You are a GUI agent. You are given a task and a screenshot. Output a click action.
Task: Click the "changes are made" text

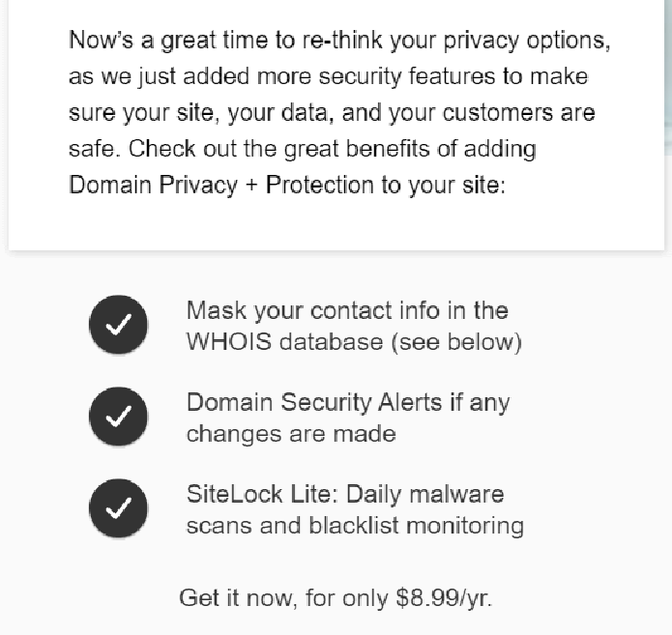291,434
